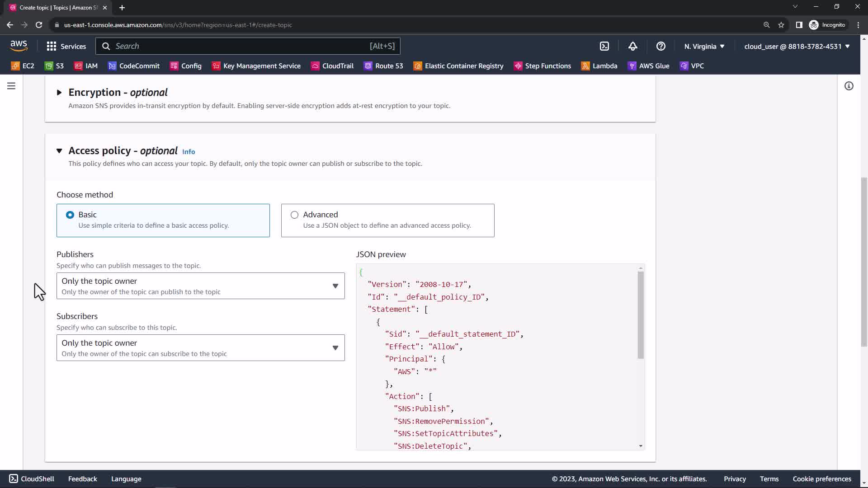Open the Publishers dropdown
868x488 pixels.
[200, 286]
